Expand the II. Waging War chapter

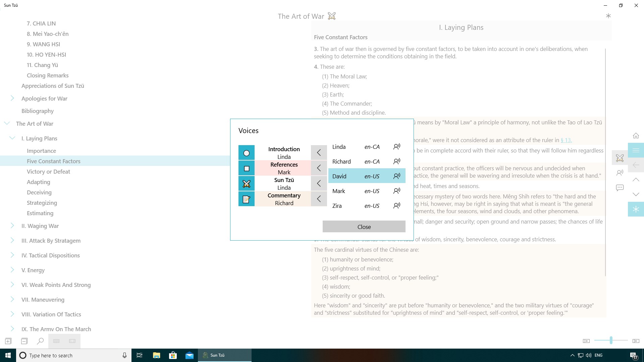pos(12,226)
